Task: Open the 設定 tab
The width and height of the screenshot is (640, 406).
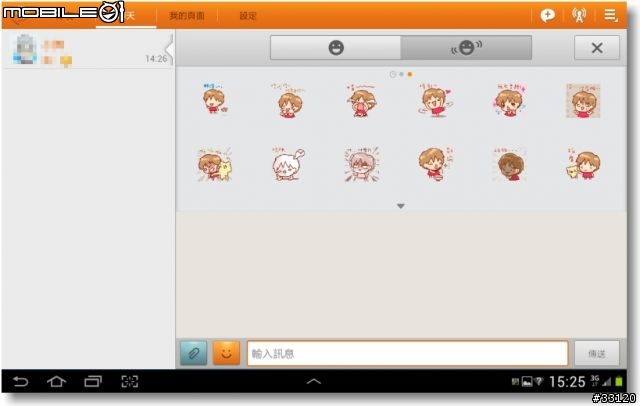Action: [248, 16]
